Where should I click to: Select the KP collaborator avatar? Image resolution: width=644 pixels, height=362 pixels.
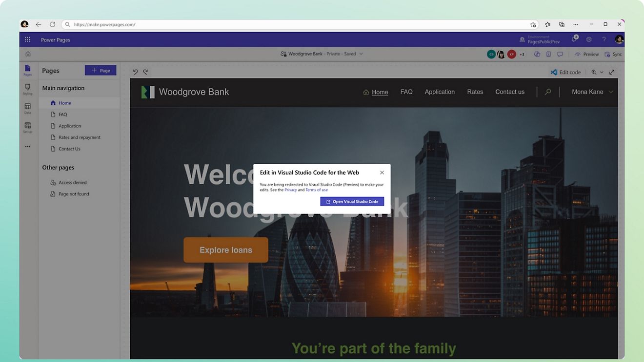point(511,54)
